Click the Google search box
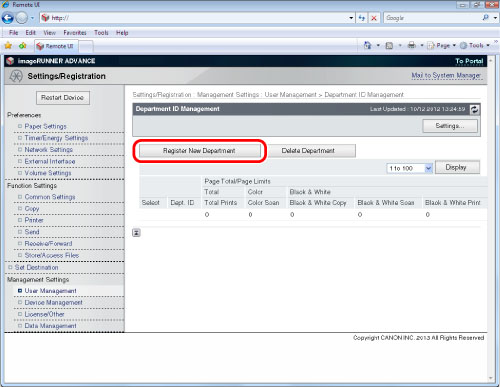The width and height of the screenshot is (500, 387). click(x=433, y=18)
